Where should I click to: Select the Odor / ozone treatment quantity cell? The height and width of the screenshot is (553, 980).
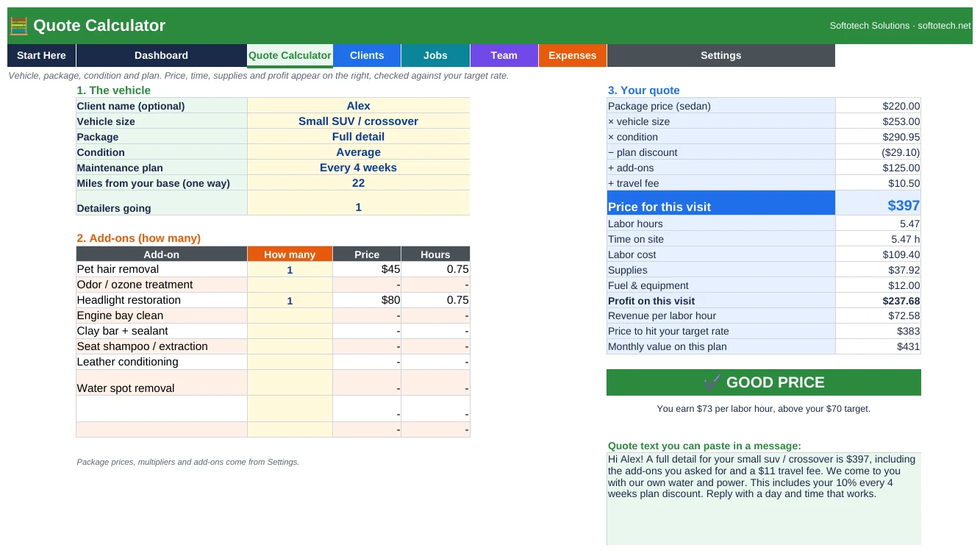[x=290, y=285]
